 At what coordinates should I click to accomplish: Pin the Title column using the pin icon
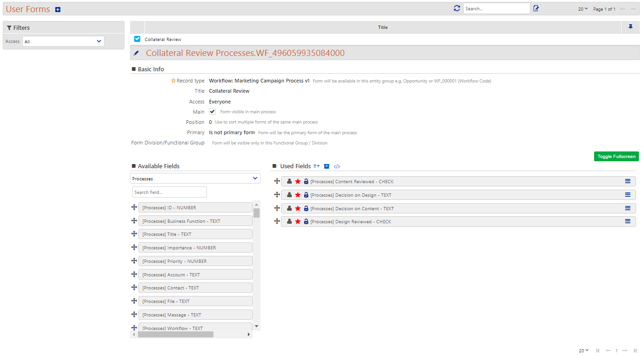(630, 27)
